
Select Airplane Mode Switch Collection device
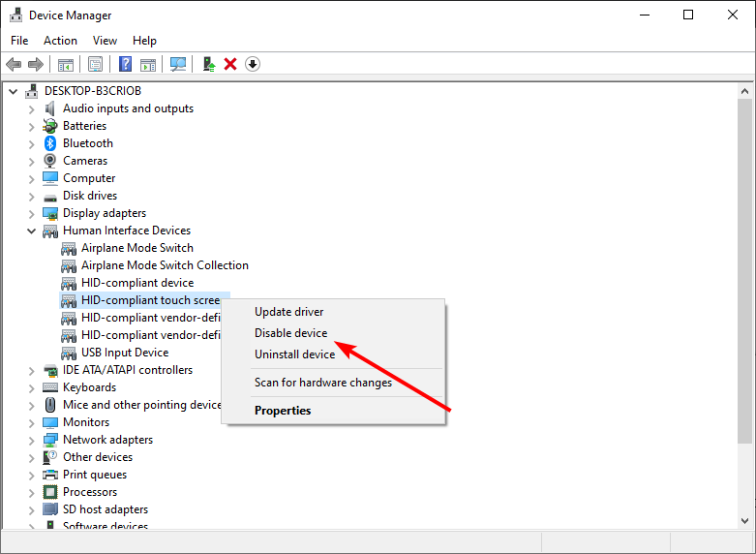[165, 265]
